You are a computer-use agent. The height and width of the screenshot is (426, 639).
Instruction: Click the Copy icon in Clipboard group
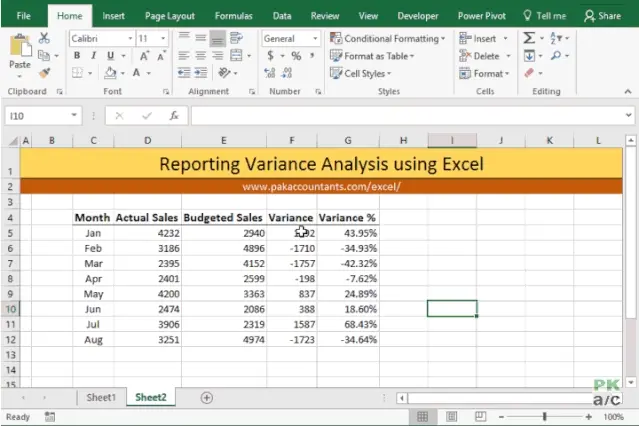click(x=44, y=55)
